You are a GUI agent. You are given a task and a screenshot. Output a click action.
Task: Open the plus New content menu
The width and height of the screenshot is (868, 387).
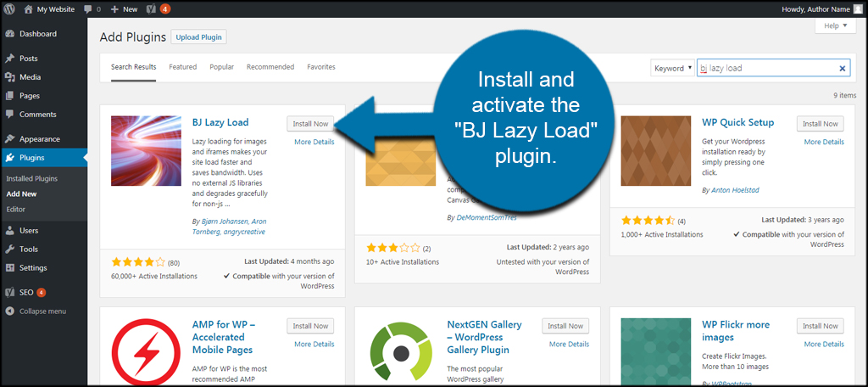pos(124,9)
